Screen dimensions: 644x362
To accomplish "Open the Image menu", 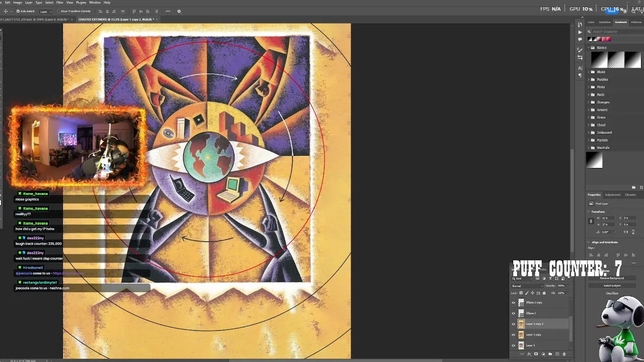I will click(18, 3).
